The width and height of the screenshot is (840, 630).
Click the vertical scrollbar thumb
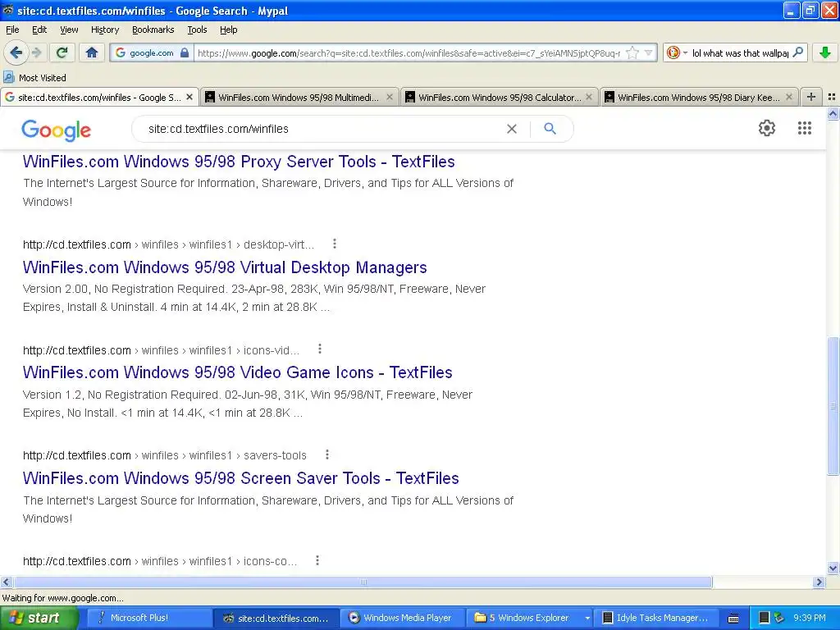click(833, 406)
